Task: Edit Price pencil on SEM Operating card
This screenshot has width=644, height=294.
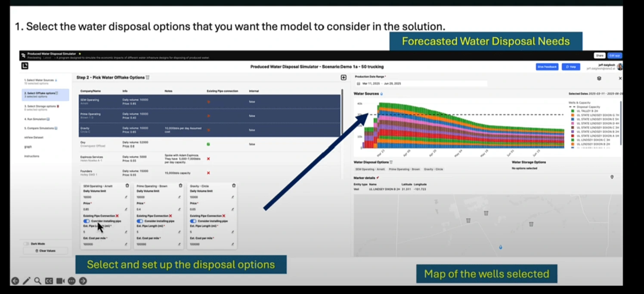Action: pyautogui.click(x=126, y=209)
